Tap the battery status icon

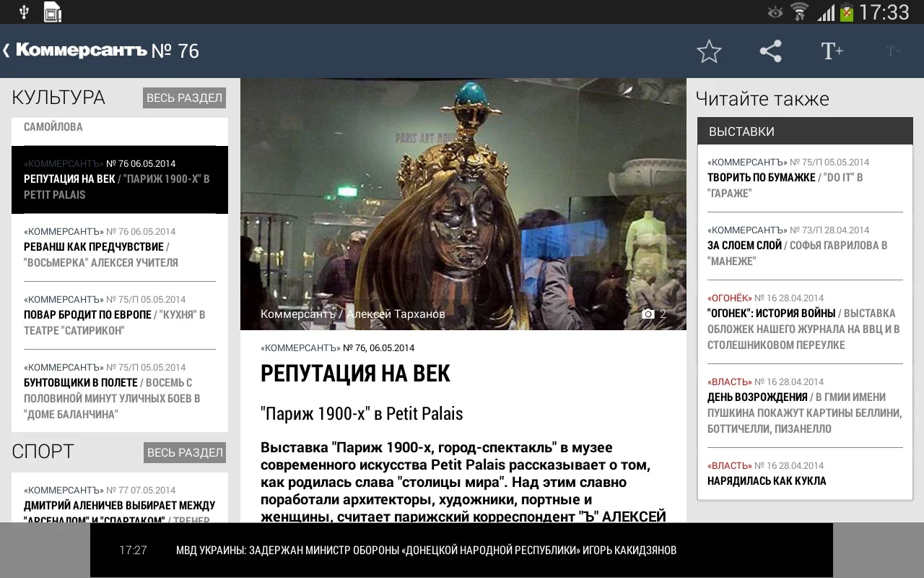point(847,12)
